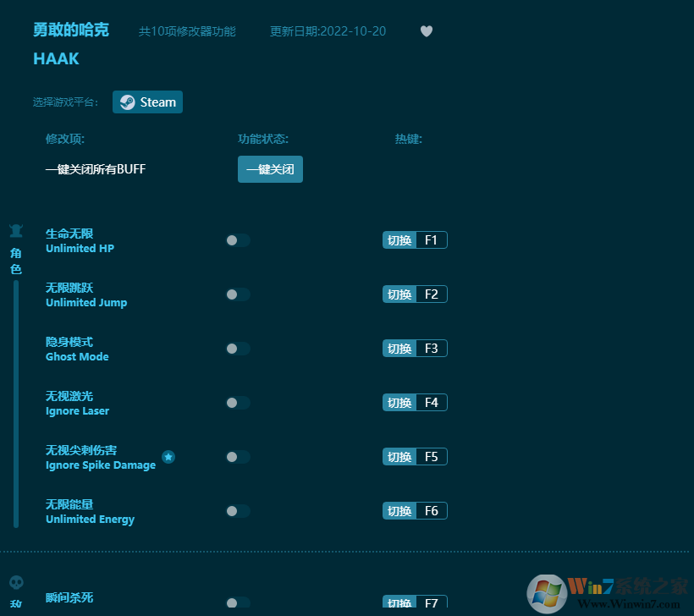Enable the 瞬间杀死 instant kill toggle

[x=238, y=603]
